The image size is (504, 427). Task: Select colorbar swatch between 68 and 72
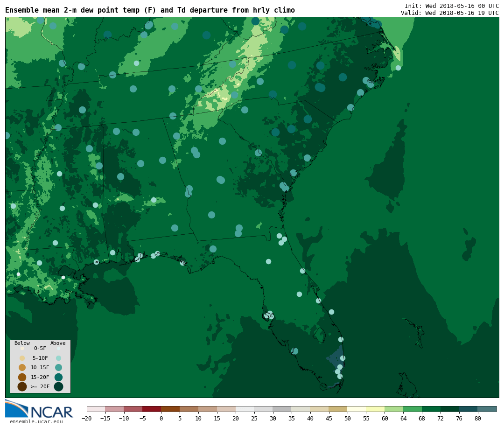[431, 409]
